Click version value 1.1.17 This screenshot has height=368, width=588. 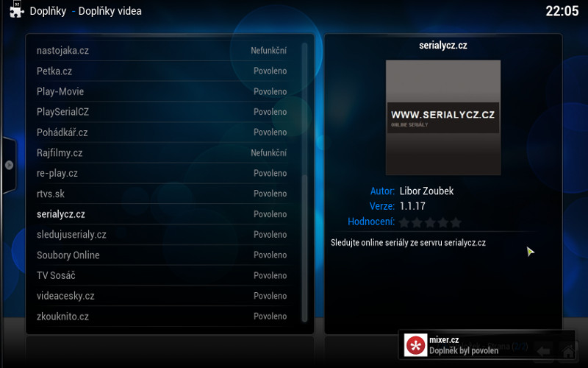pyautogui.click(x=412, y=206)
